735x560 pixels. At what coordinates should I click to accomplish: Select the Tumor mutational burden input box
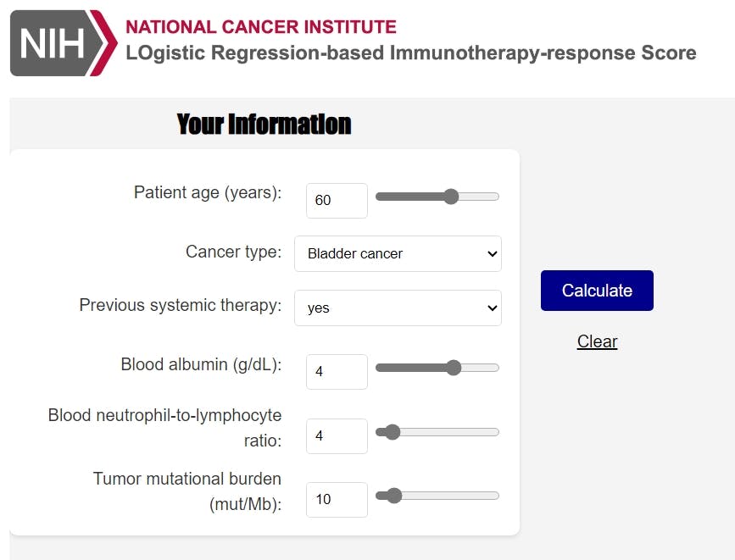[336, 500]
